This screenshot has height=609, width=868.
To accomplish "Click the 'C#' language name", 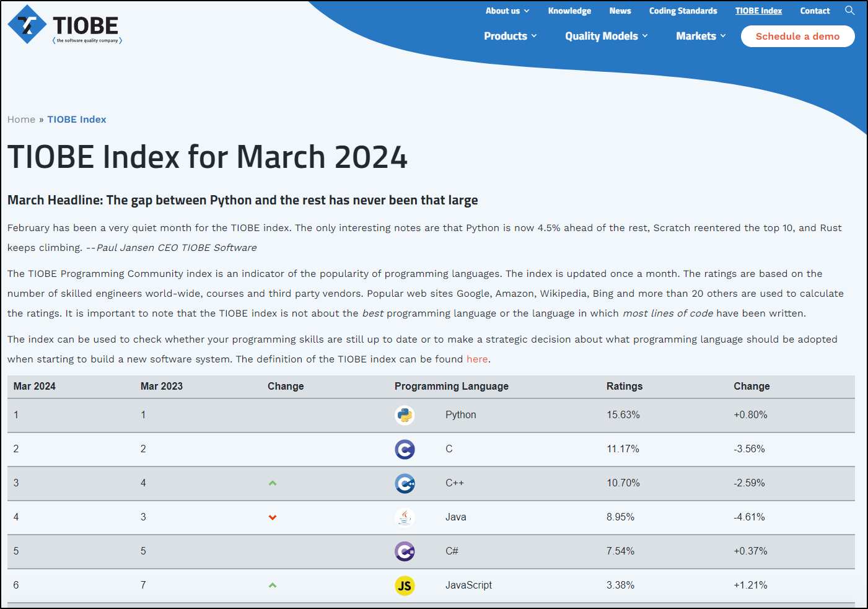I will click(x=452, y=551).
